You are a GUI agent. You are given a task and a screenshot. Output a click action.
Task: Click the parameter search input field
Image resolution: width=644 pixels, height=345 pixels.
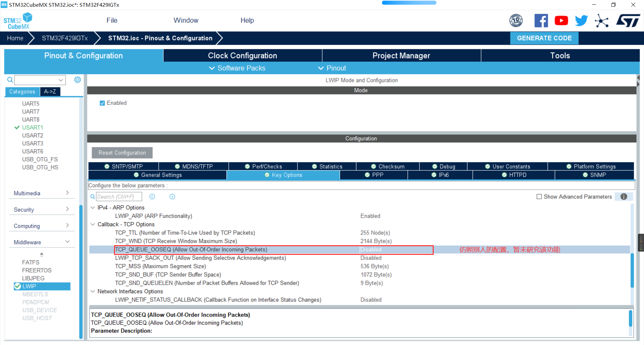119,197
